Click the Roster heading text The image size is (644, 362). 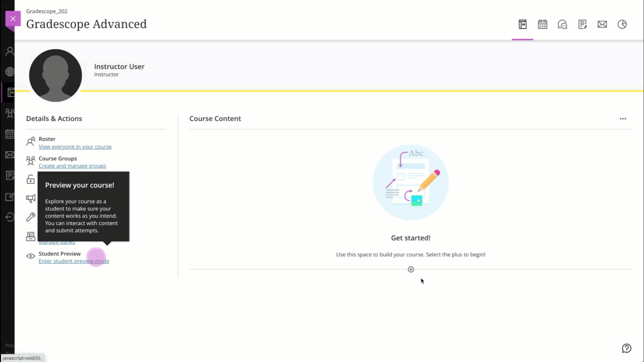(x=47, y=139)
